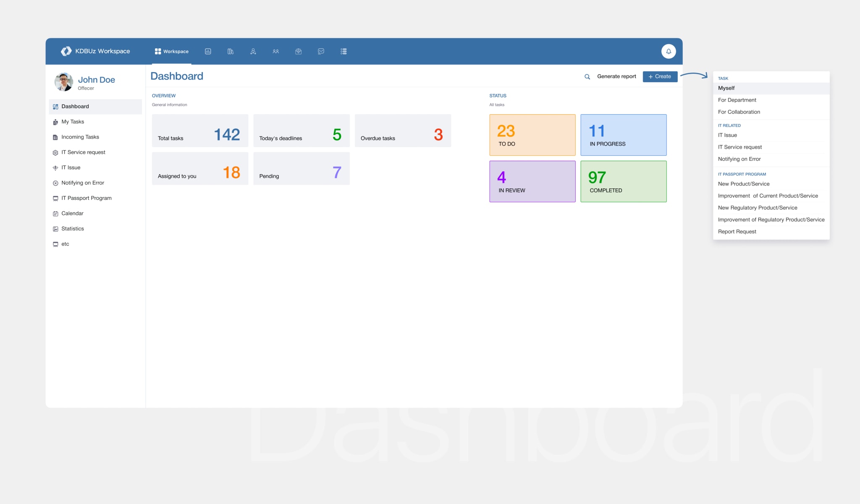This screenshot has width=860, height=504.
Task: Open etc in the sidebar
Action: [x=95, y=244]
